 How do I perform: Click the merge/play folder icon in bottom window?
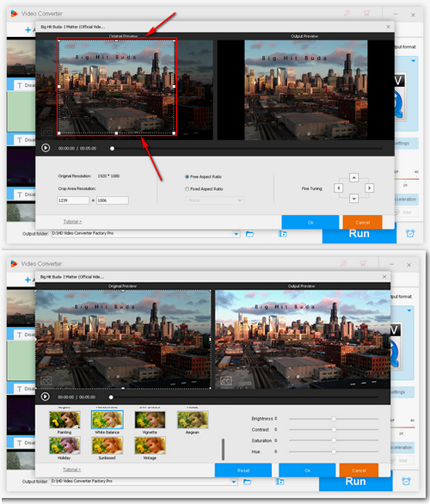(280, 481)
